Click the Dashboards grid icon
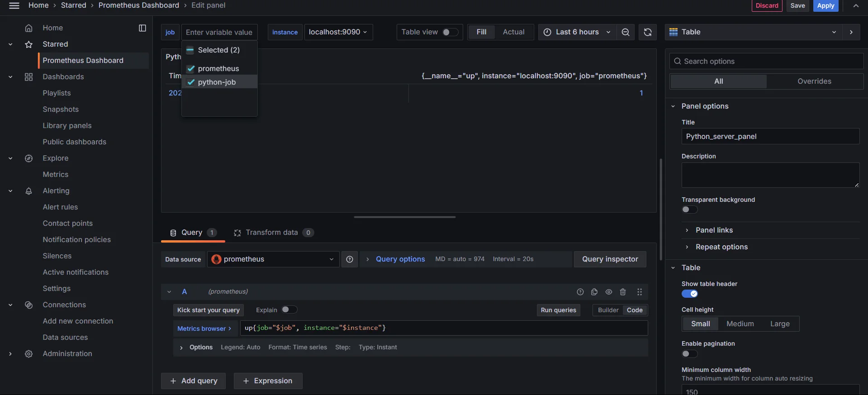The width and height of the screenshot is (868, 395). [28, 77]
